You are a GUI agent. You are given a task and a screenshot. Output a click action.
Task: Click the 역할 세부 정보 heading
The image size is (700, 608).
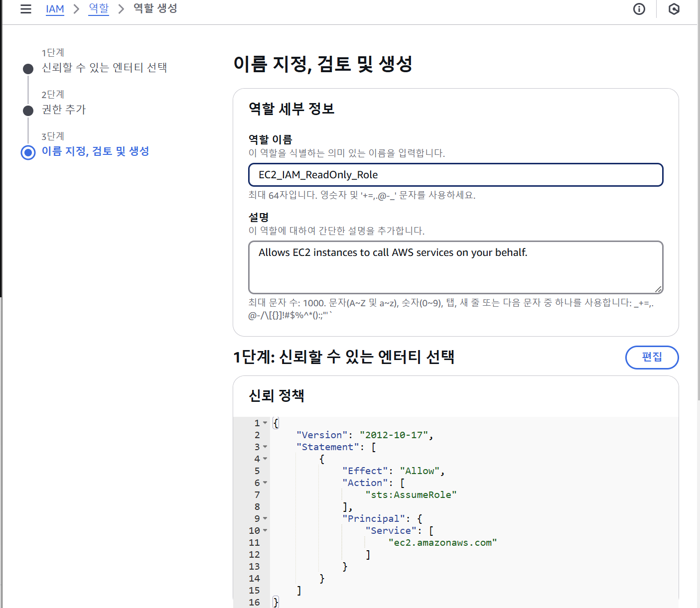pos(291,109)
